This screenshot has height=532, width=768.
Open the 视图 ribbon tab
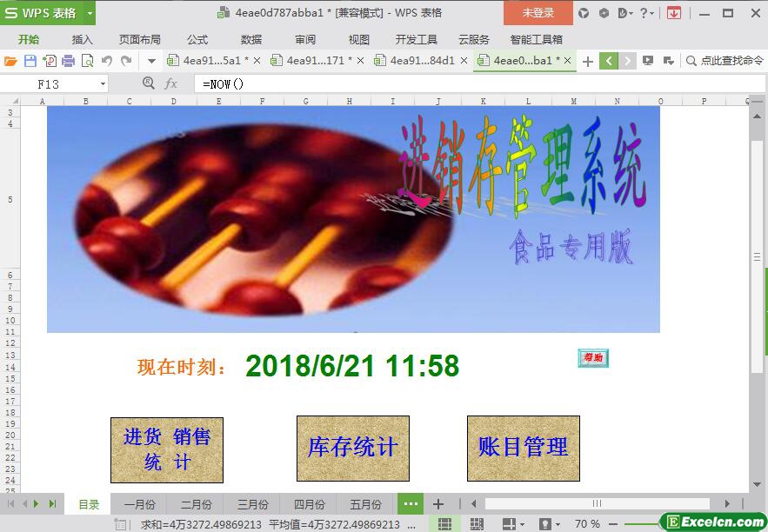(358, 40)
